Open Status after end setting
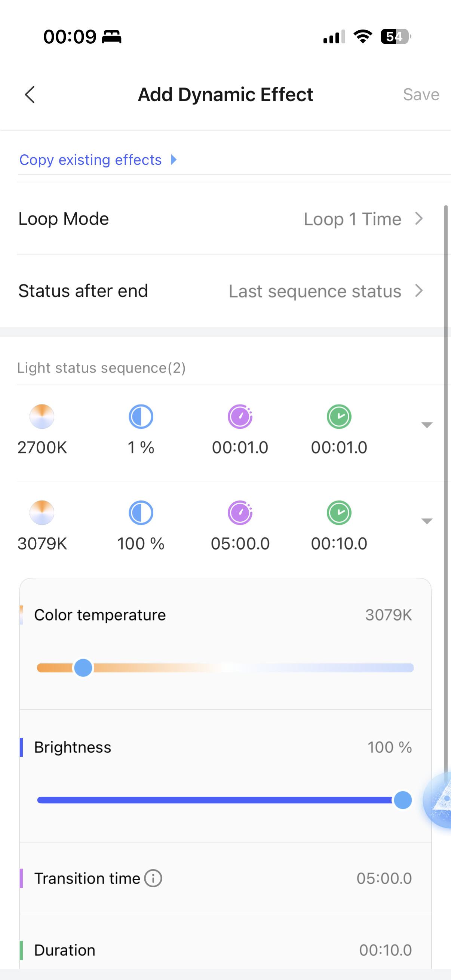Screen dimensions: 451x980 326,291
